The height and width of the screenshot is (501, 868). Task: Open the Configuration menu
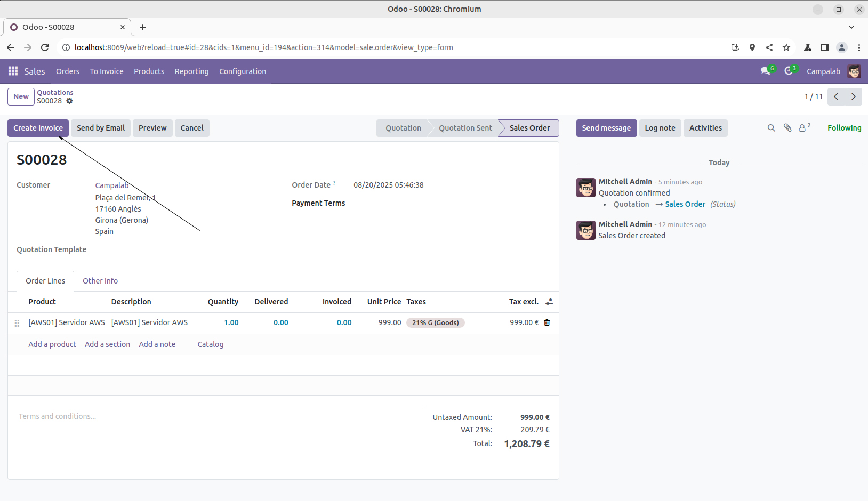point(242,71)
